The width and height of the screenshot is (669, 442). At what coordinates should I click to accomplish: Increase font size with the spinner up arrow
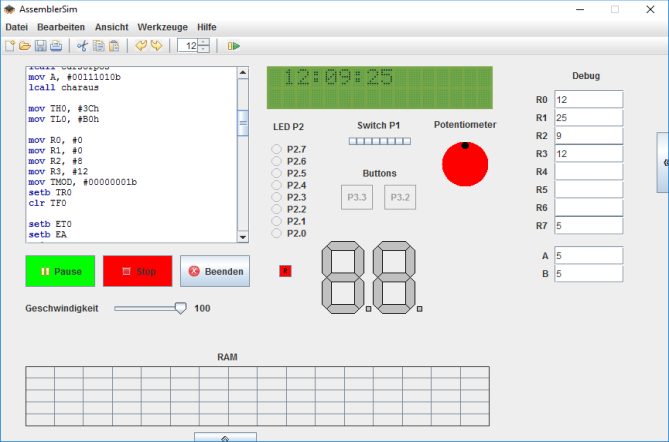coord(204,42)
